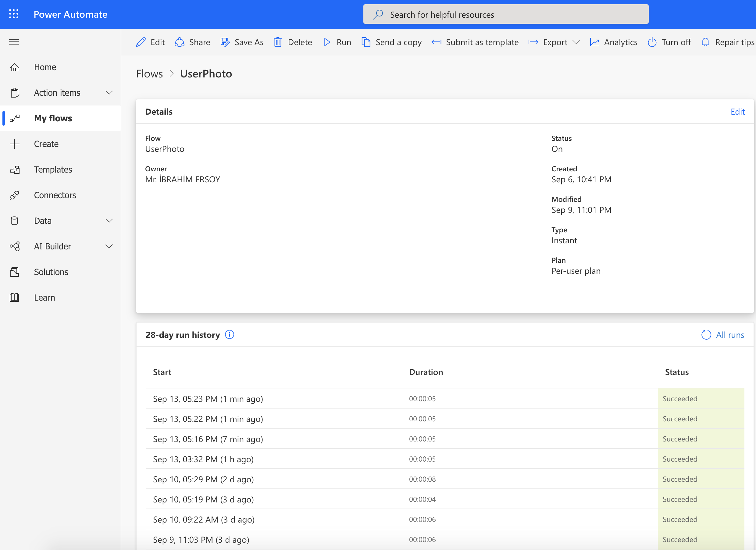Click the owner name Mr. İBRAHİM ERSOY
The height and width of the screenshot is (550, 756).
pyautogui.click(x=182, y=179)
